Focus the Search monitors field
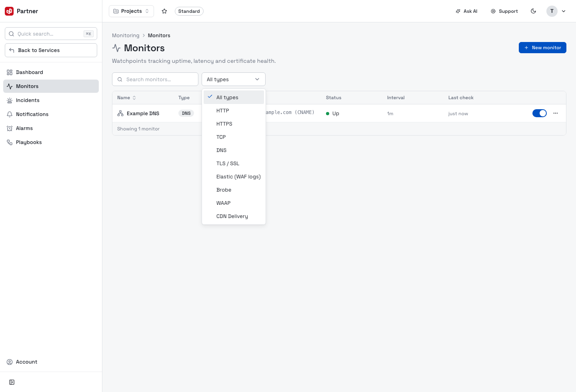Screen dimensions: 576x392 pyautogui.click(x=155, y=79)
